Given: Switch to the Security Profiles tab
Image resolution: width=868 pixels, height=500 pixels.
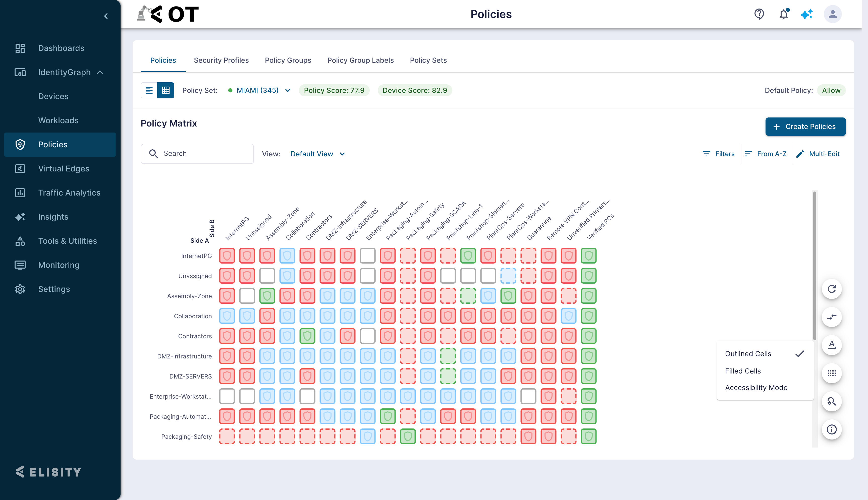Looking at the screenshot, I should (x=221, y=60).
